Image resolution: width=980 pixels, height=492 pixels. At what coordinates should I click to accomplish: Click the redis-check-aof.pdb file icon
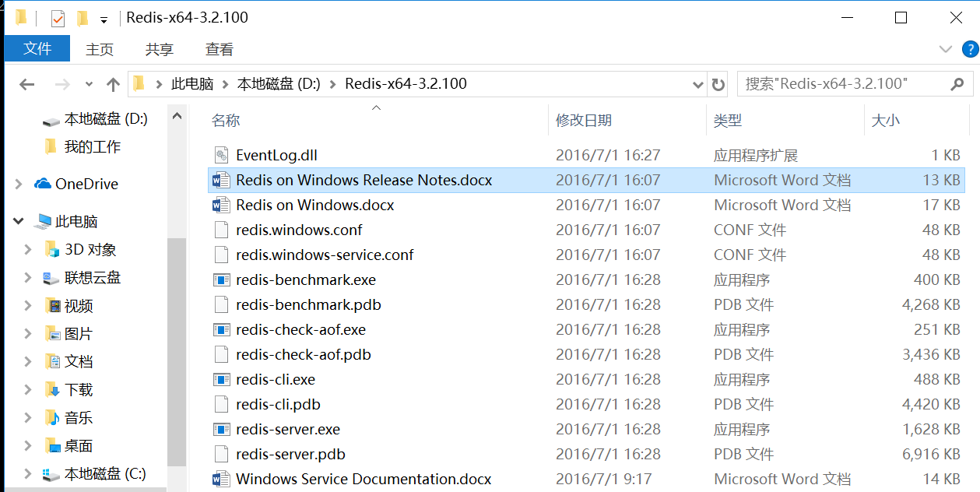(221, 354)
